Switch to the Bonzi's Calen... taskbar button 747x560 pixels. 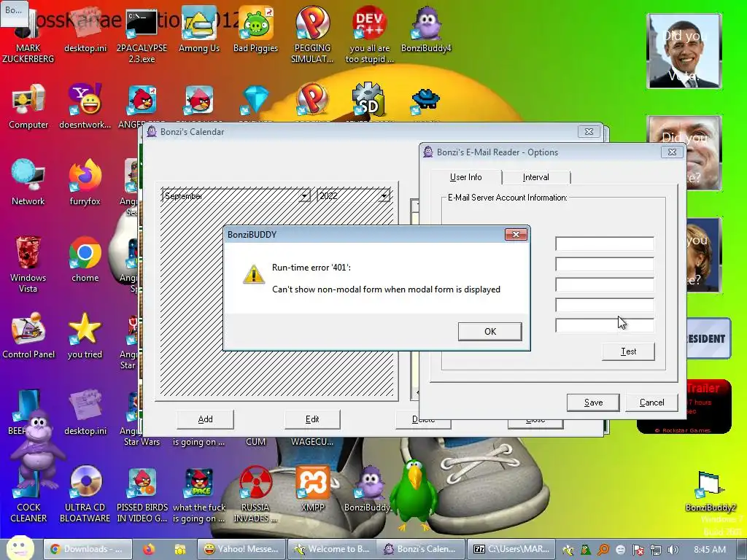coord(420,549)
